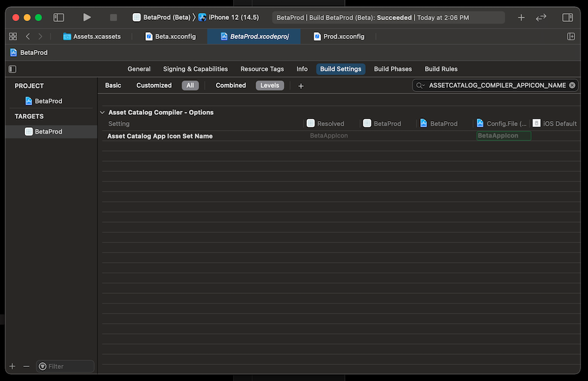This screenshot has height=381, width=588.
Task: Focus the build settings search field
Action: 497,85
